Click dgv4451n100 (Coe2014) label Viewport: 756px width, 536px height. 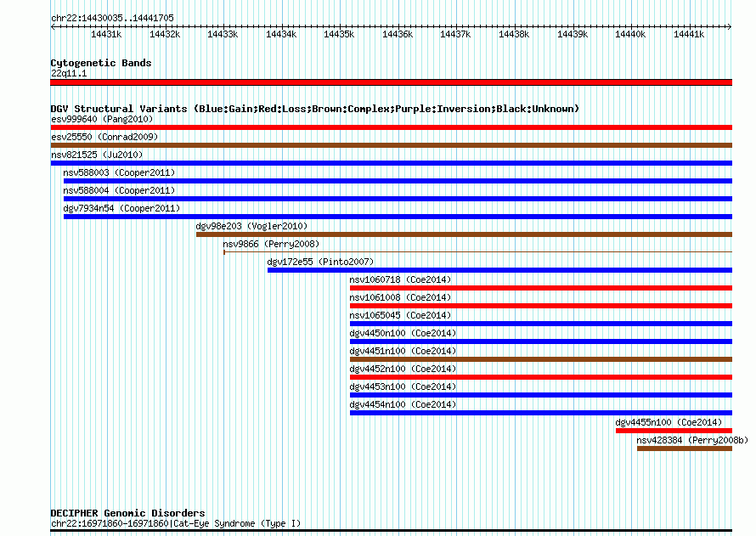tap(403, 351)
